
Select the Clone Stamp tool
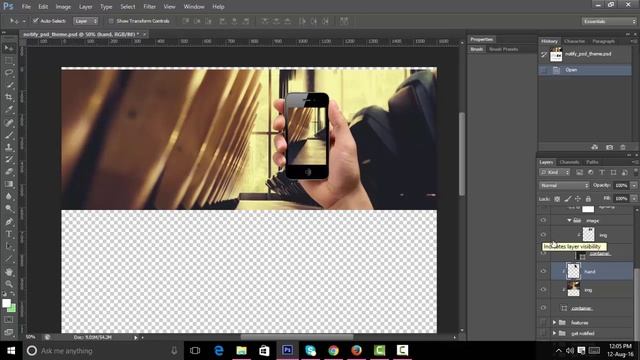[x=9, y=147]
